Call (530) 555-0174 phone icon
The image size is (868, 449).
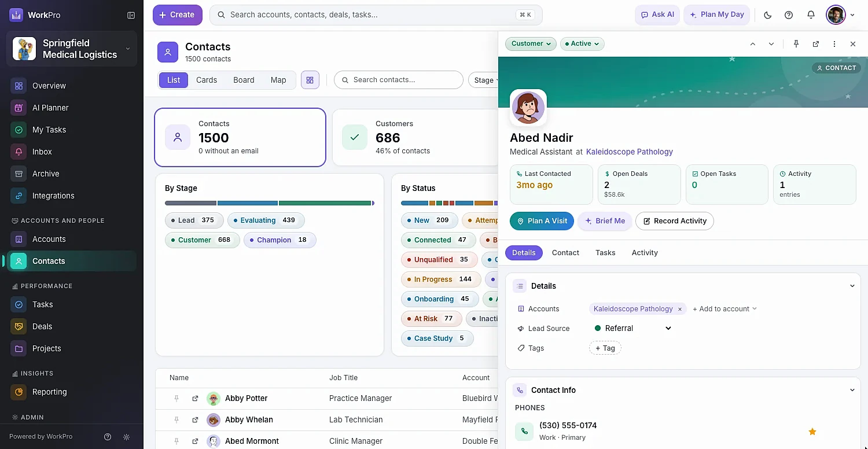[524, 431]
